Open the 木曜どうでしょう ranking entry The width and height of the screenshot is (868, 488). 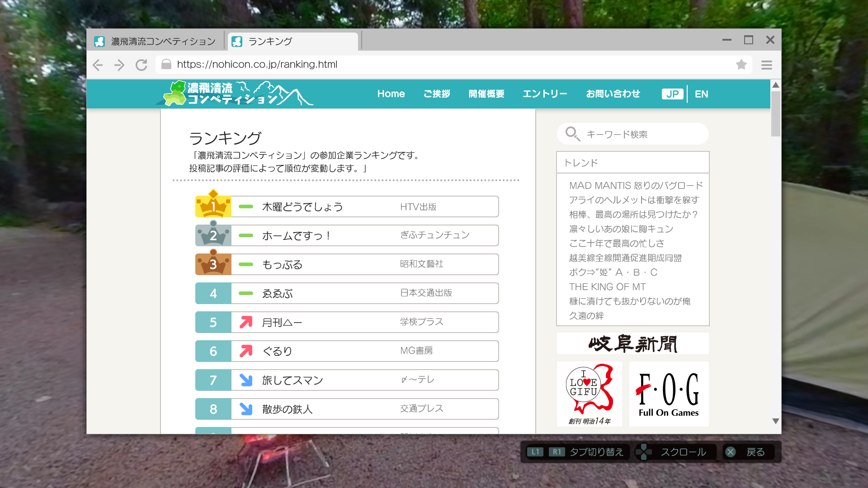pos(302,207)
